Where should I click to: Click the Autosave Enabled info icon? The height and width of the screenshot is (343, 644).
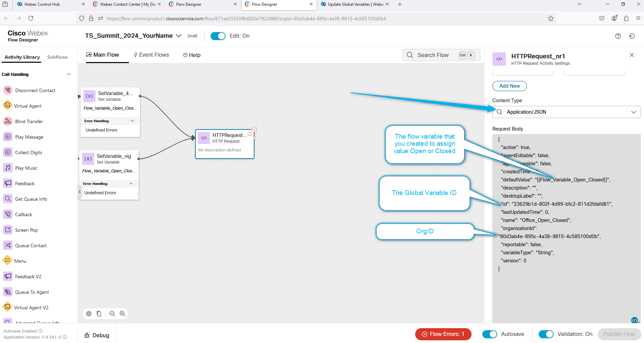click(x=41, y=331)
